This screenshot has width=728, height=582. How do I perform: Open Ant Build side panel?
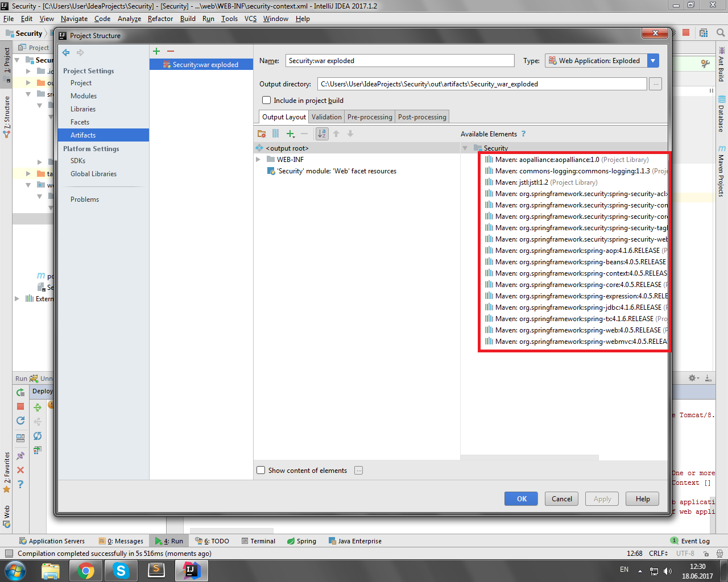click(721, 64)
